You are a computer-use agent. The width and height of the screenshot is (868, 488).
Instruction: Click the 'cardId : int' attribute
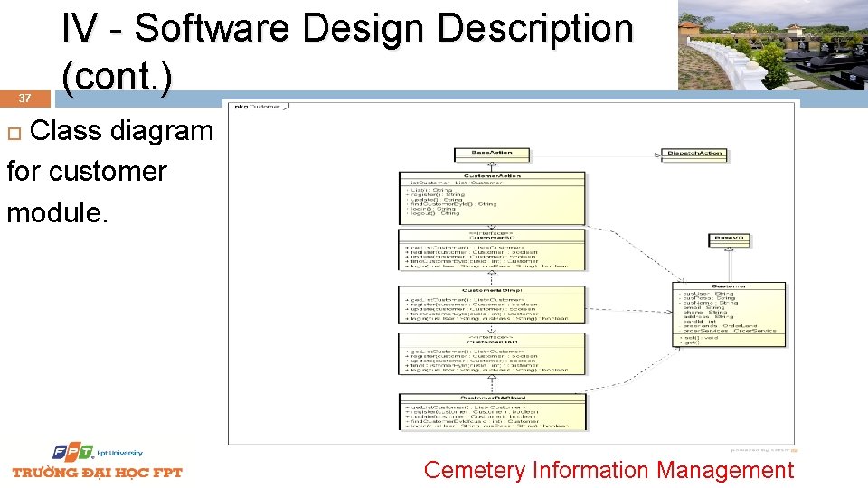[x=700, y=322]
